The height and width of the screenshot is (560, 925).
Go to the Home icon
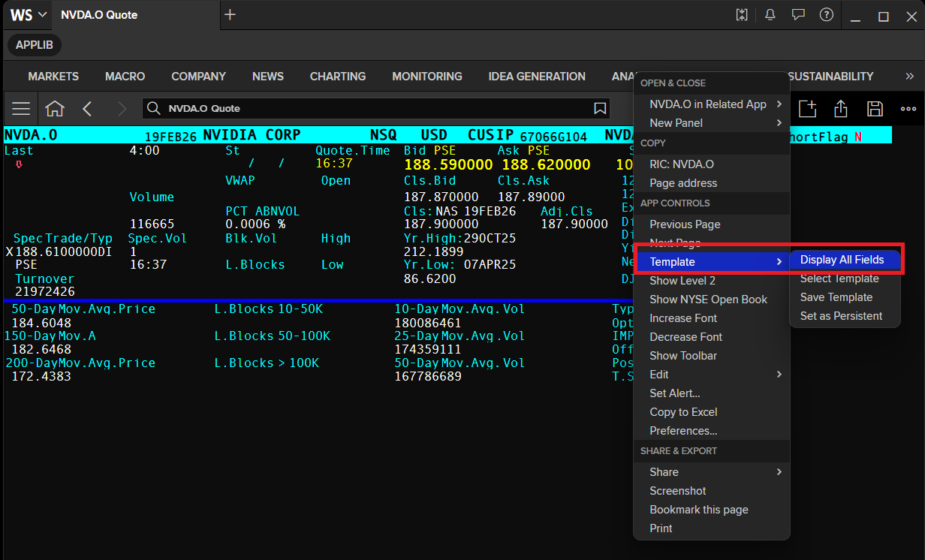55,109
